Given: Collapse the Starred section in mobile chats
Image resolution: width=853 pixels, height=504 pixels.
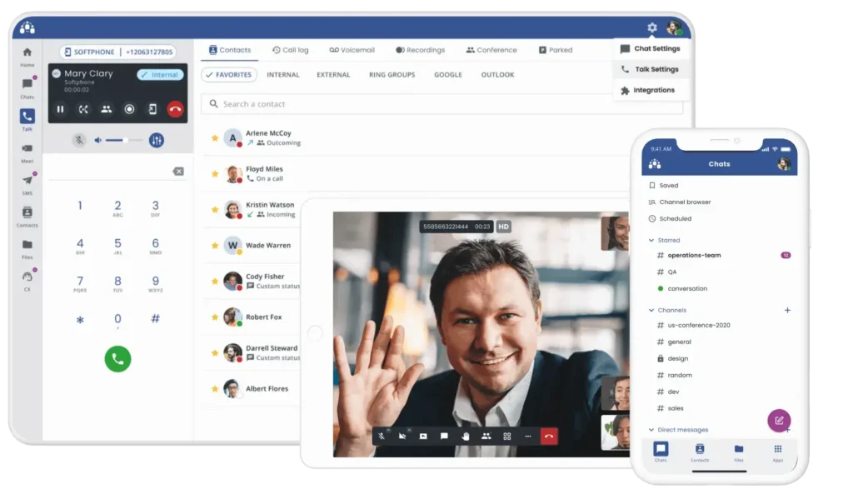Looking at the screenshot, I should (651, 240).
